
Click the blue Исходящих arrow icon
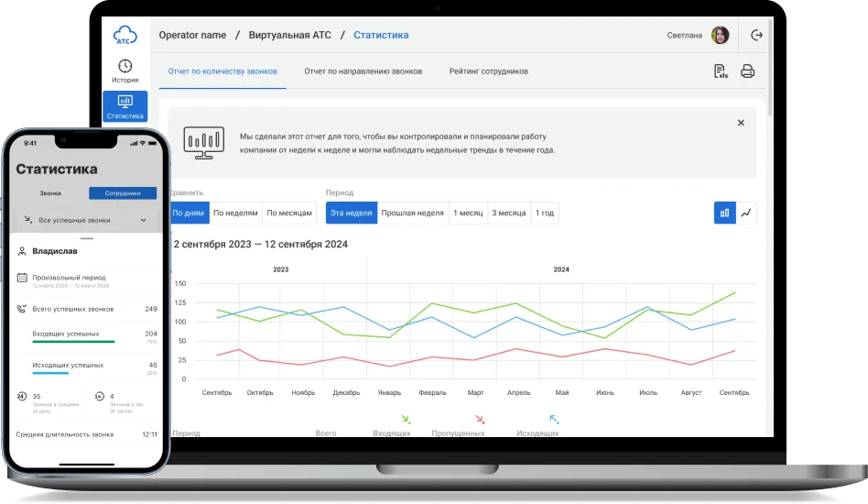click(554, 420)
